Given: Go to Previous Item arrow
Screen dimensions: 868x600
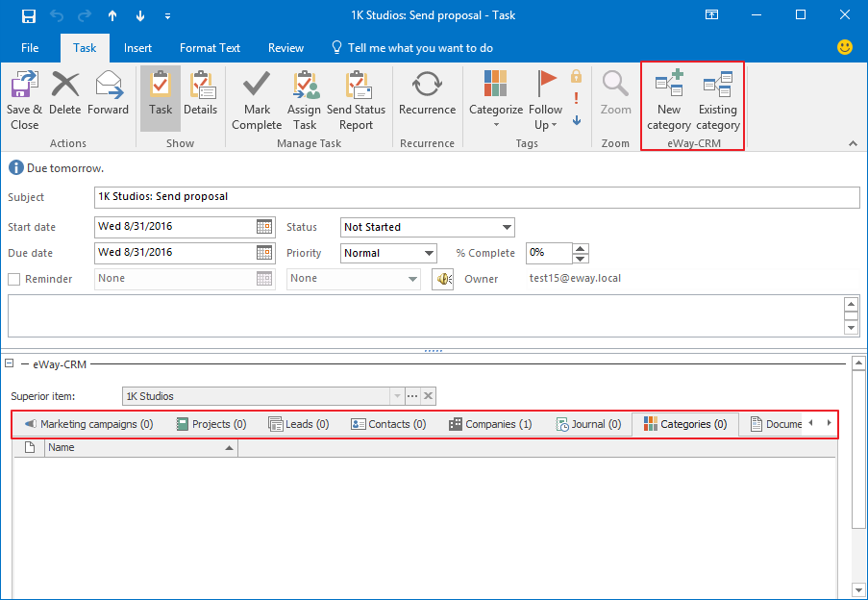Looking at the screenshot, I should 112,16.
